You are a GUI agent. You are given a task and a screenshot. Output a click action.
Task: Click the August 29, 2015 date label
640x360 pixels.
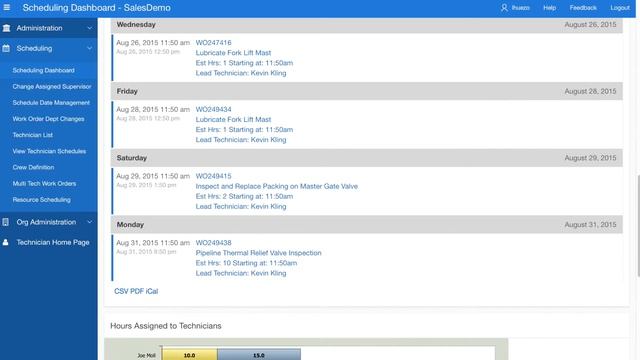point(590,158)
